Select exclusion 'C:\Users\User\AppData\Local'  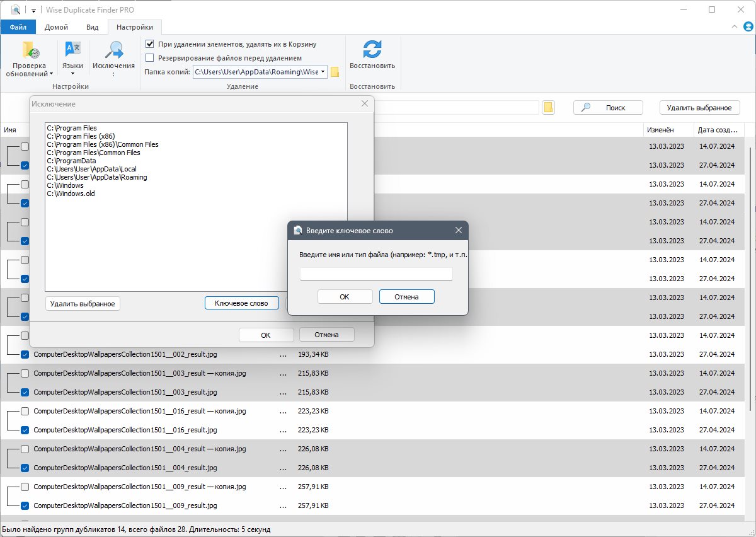pyautogui.click(x=91, y=169)
